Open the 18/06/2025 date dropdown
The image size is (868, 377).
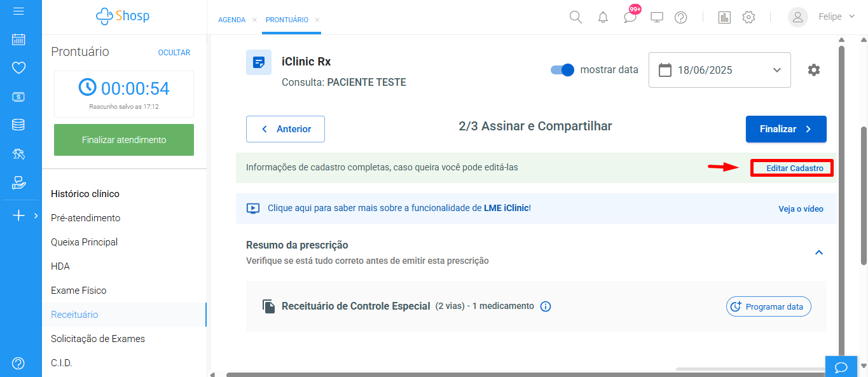[x=720, y=70]
